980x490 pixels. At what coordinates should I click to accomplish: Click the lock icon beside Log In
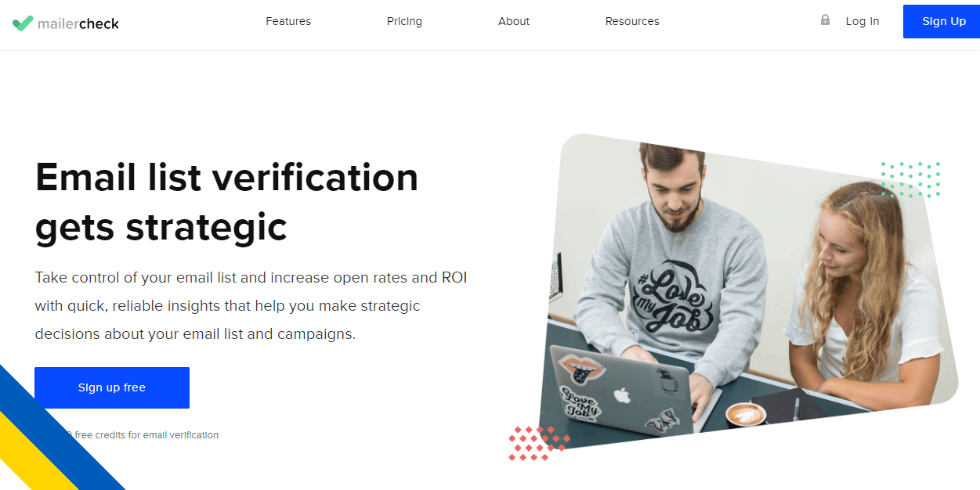(x=825, y=20)
